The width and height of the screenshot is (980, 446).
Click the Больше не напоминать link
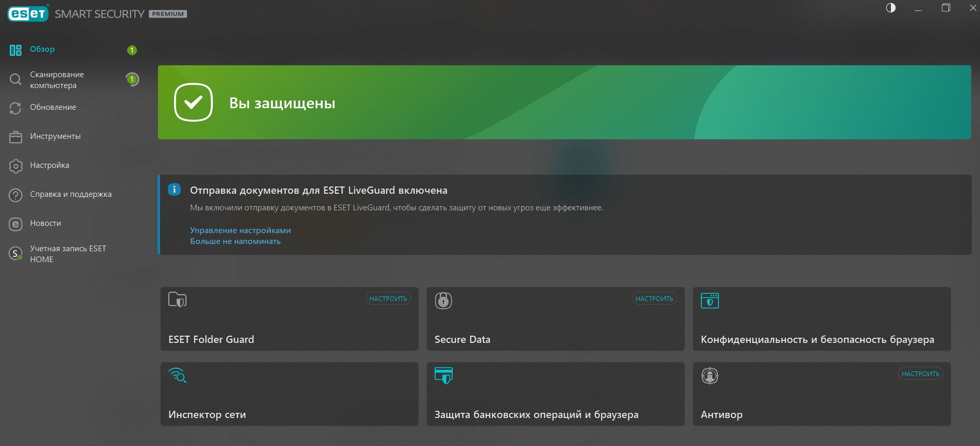(x=235, y=241)
